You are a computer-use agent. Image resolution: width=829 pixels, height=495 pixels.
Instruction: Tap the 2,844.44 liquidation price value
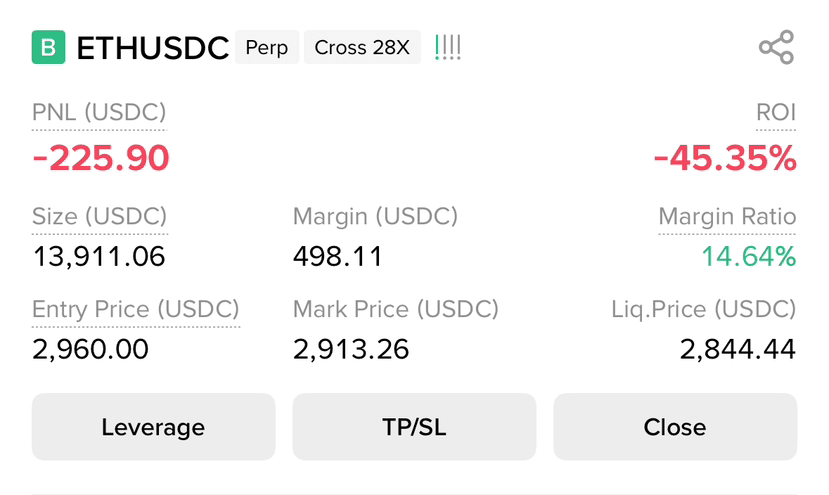tap(738, 349)
